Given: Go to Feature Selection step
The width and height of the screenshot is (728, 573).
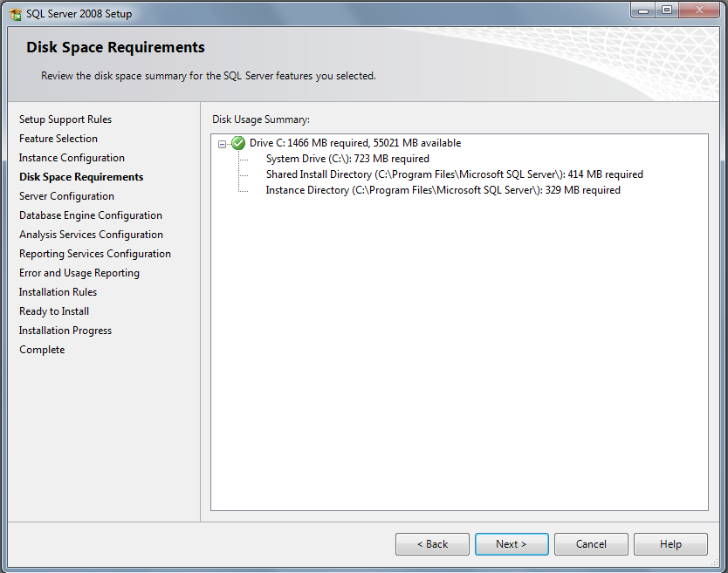Looking at the screenshot, I should (58, 139).
